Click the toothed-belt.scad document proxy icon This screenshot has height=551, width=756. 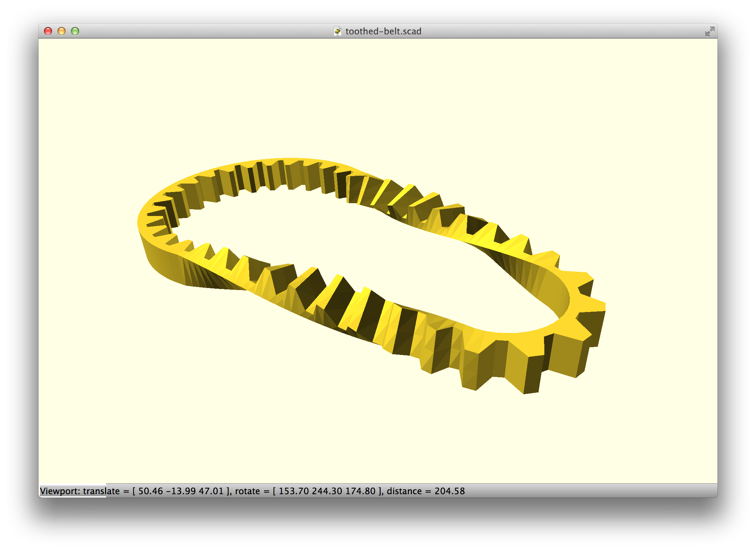coord(337,31)
